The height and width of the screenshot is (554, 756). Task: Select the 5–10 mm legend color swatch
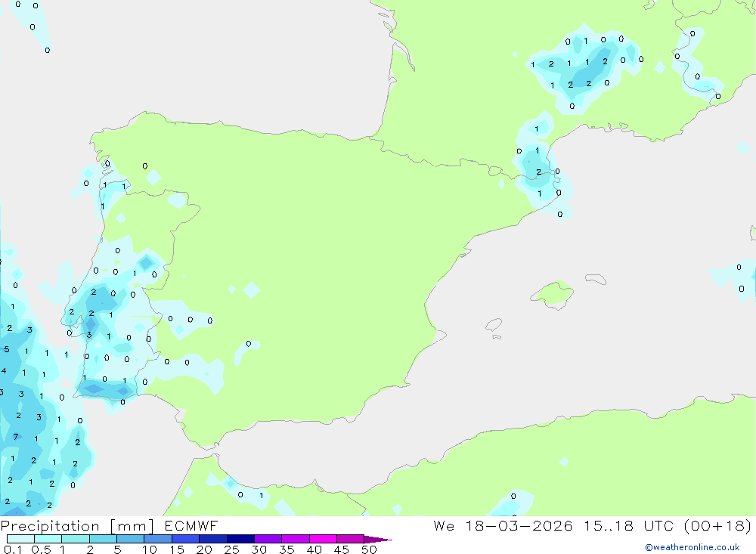tap(130, 539)
